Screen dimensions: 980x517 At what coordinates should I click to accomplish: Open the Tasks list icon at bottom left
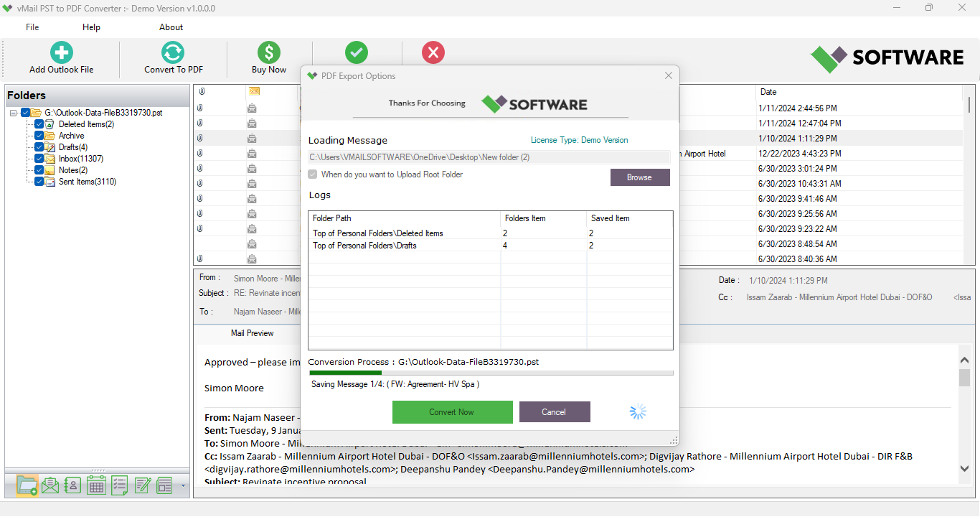pos(118,485)
